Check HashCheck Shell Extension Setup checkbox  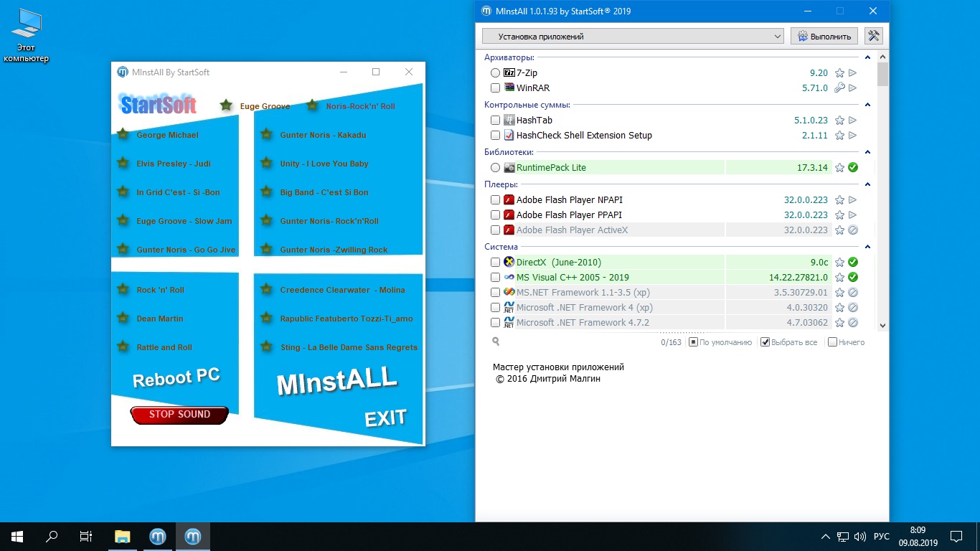click(496, 136)
